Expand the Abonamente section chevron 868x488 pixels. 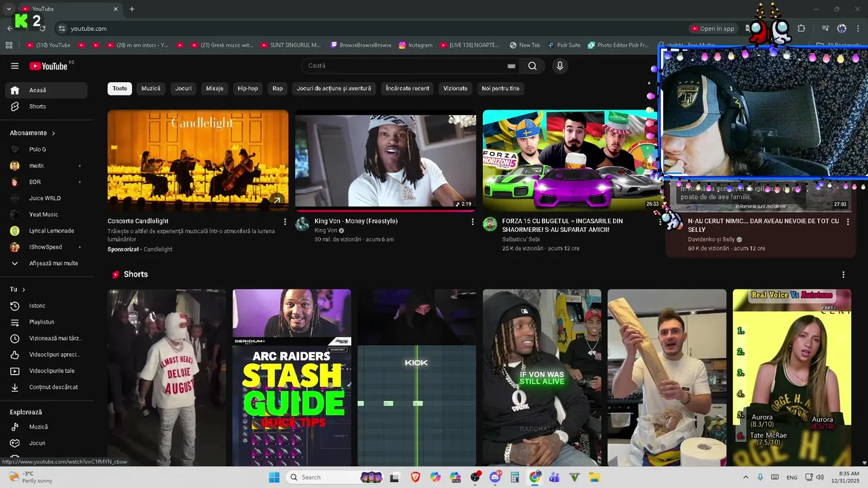pos(53,133)
